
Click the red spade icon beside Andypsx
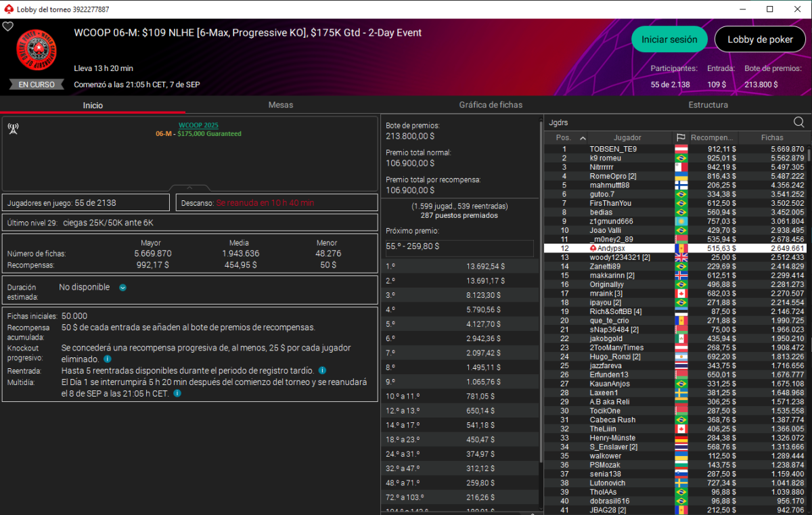[593, 248]
